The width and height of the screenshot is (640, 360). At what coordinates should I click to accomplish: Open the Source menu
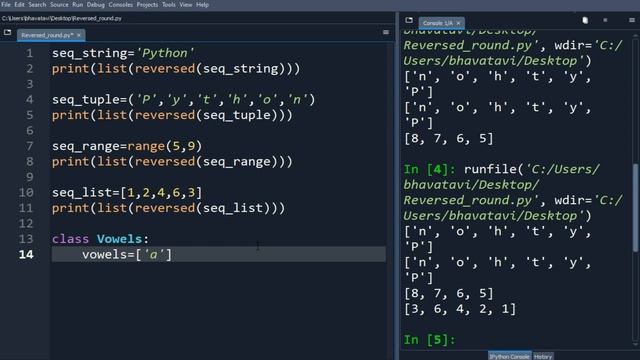(x=59, y=5)
